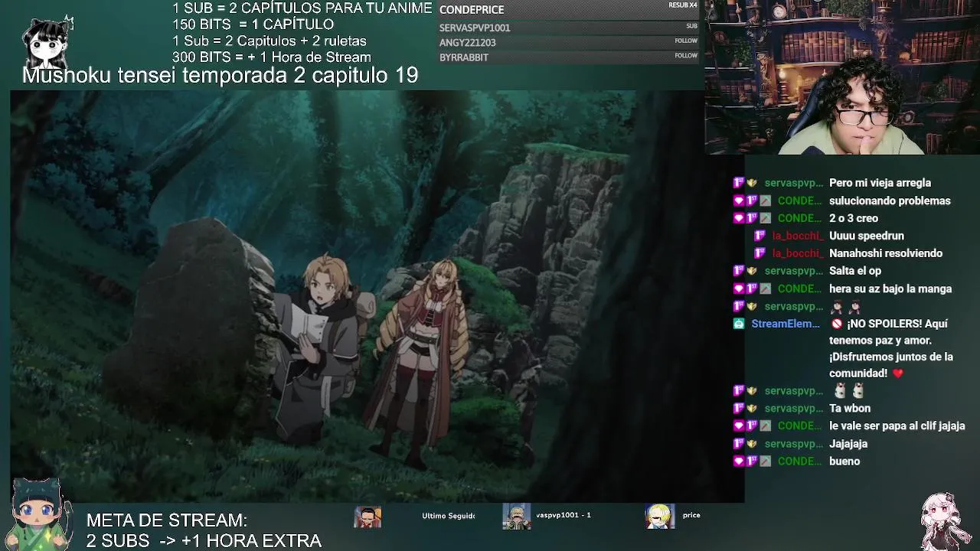Click the pink heart badge on 'bueno' row
The height and width of the screenshot is (551, 980).
click(x=739, y=461)
